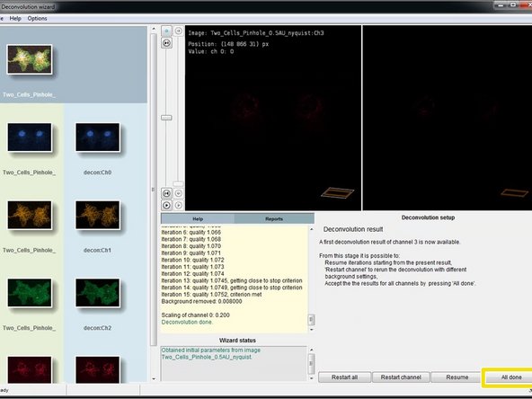Click the faded circular arrow icon top right of sliders
The height and width of the screenshot is (399, 532).
[179, 31]
